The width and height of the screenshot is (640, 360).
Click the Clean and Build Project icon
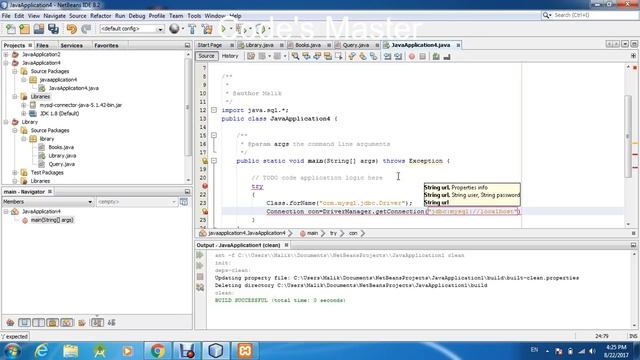(x=207, y=29)
